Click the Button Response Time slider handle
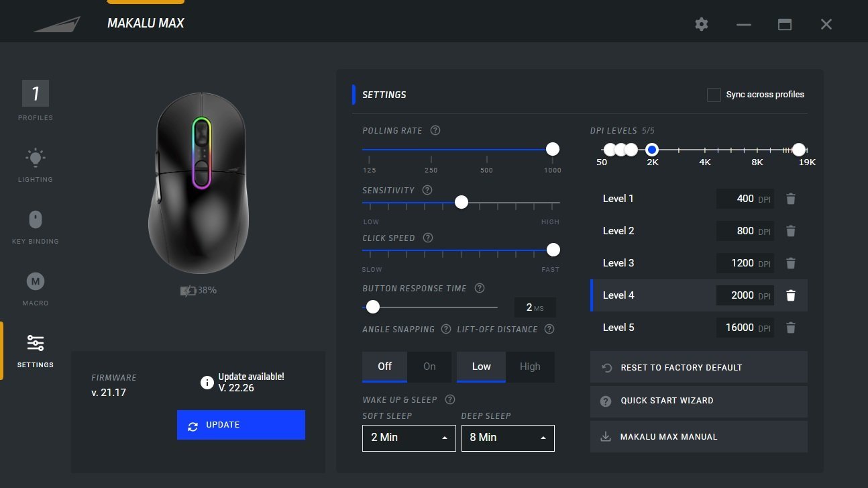The image size is (868, 488). click(x=373, y=307)
